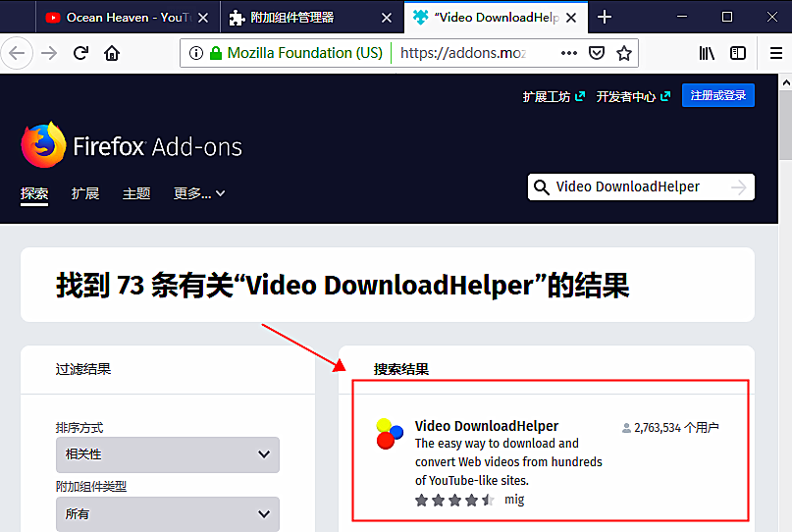The image size is (792, 532).
Task: Open the 探索 navigation item
Action: click(x=34, y=193)
